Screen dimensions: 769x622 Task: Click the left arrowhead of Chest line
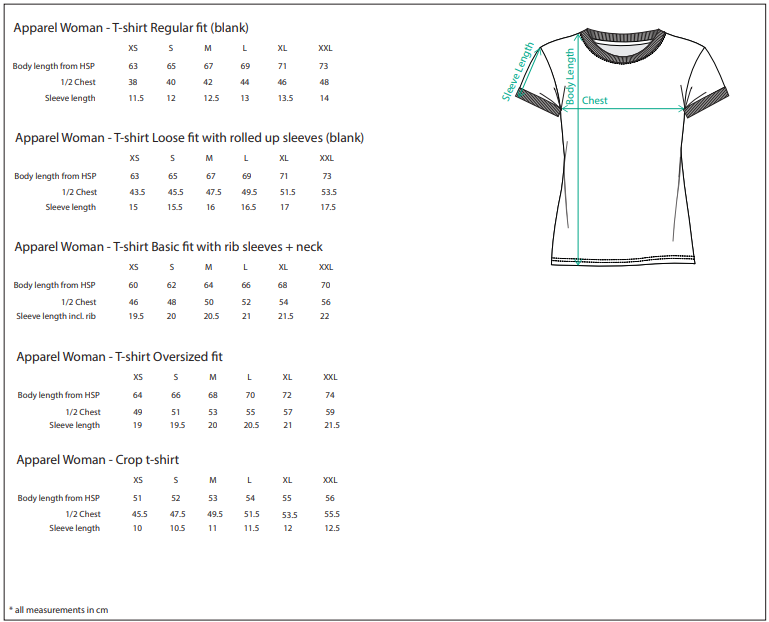click(x=565, y=108)
